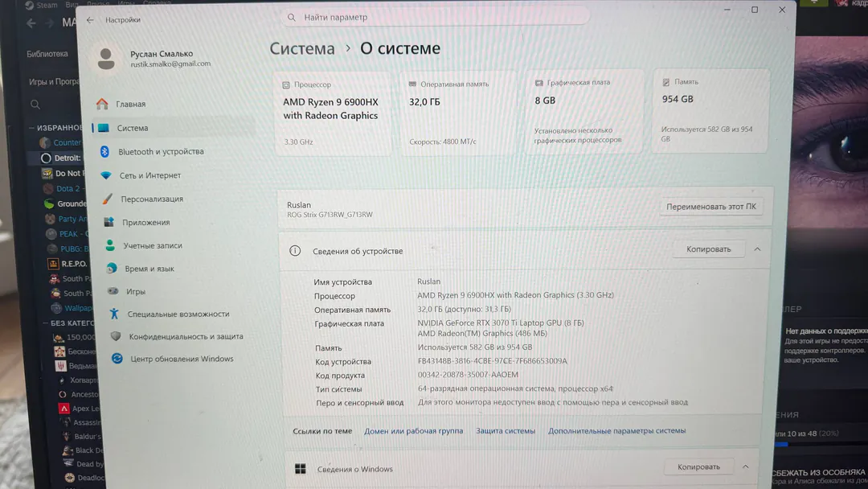Screen dimensions: 868x489
Task: Click the Windows logo beside Сведения о Windows
Action: [x=300, y=469]
